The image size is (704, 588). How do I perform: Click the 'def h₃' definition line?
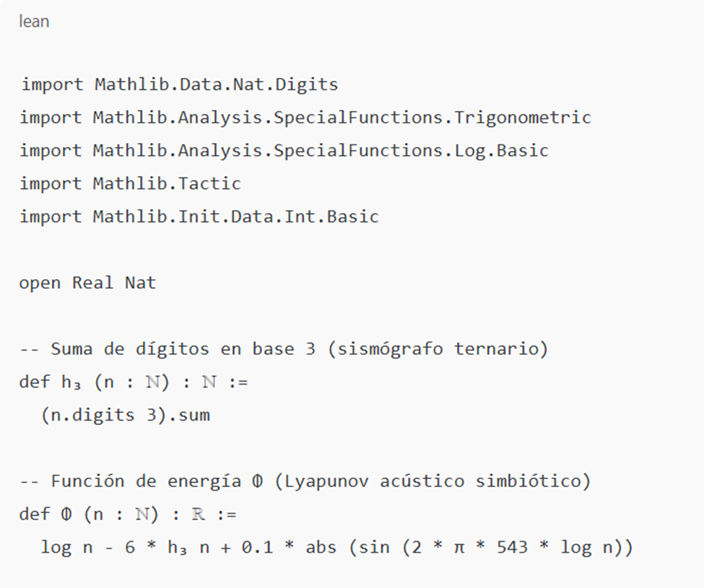pos(134,382)
